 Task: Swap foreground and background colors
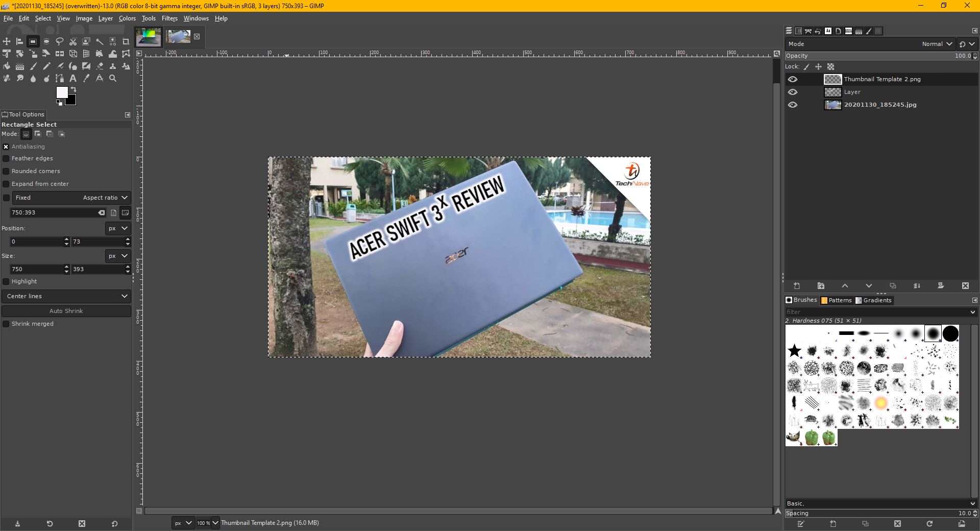click(x=73, y=89)
